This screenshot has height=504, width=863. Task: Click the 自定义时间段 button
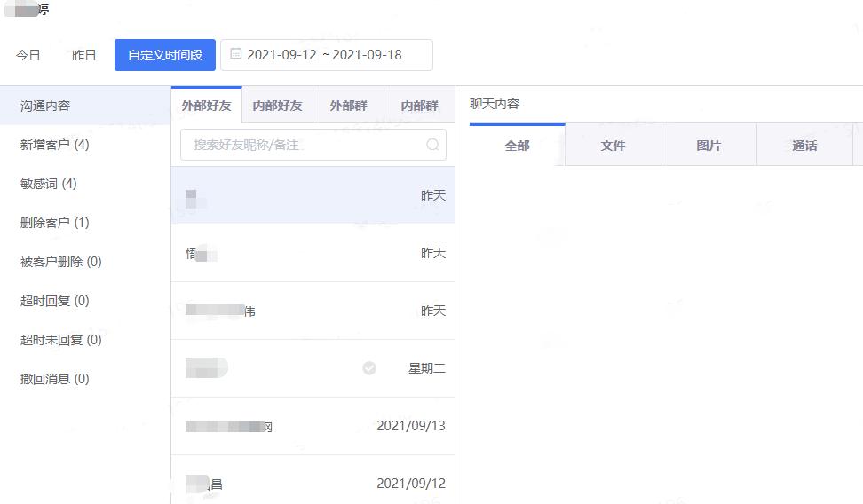(x=165, y=55)
